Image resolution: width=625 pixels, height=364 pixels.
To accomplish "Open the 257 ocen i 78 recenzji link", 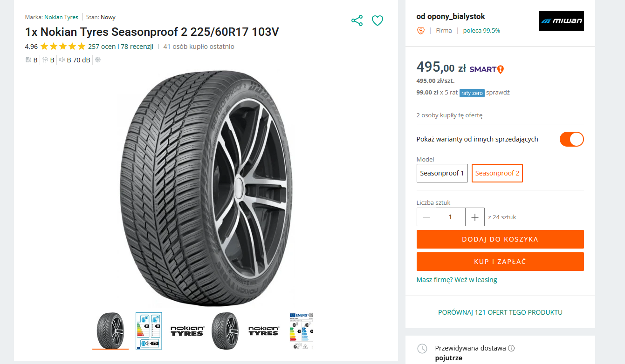I will 121,47.
